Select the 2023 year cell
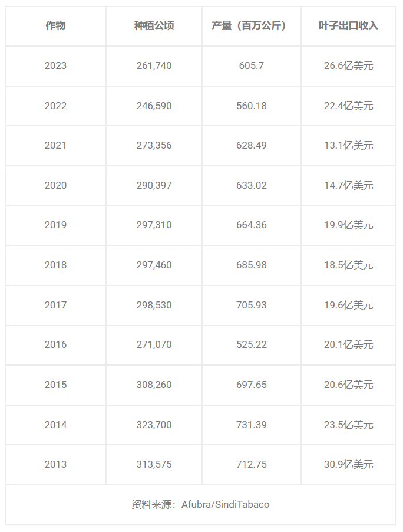The height and width of the screenshot is (532, 403). [55, 65]
